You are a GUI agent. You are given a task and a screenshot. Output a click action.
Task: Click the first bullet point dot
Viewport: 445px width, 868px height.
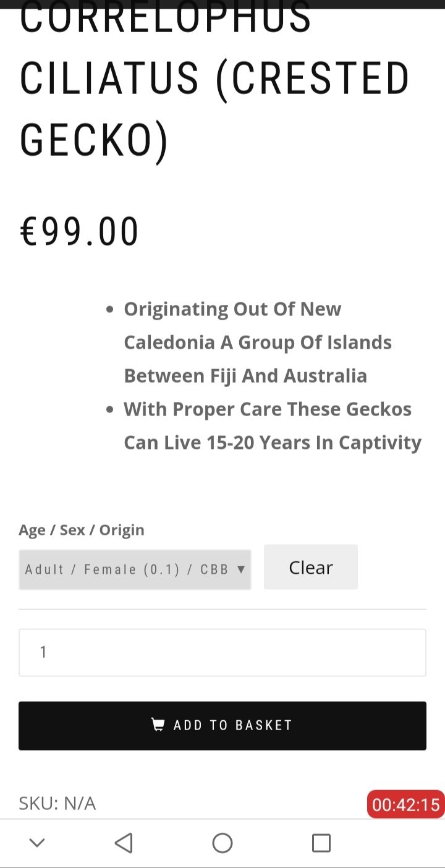click(110, 309)
